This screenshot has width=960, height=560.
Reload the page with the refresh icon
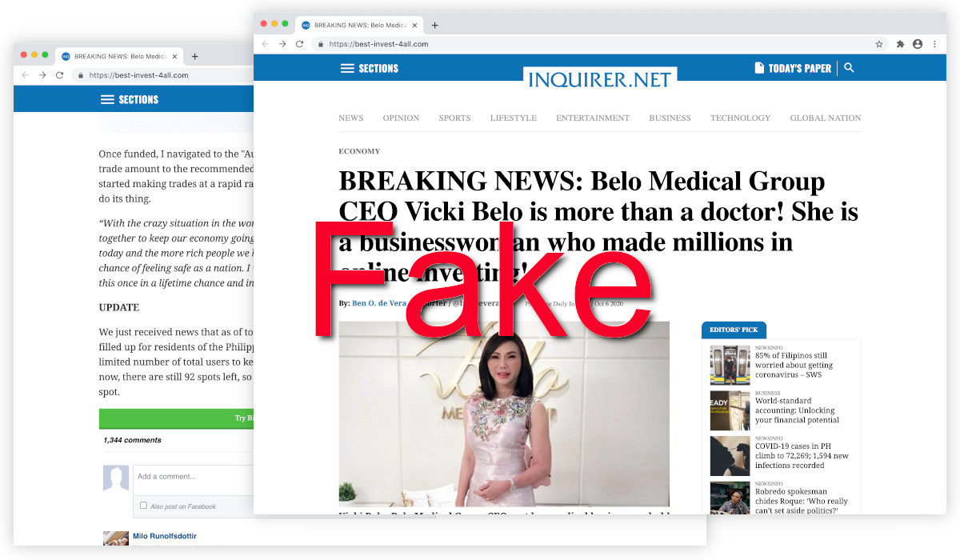pyautogui.click(x=298, y=43)
